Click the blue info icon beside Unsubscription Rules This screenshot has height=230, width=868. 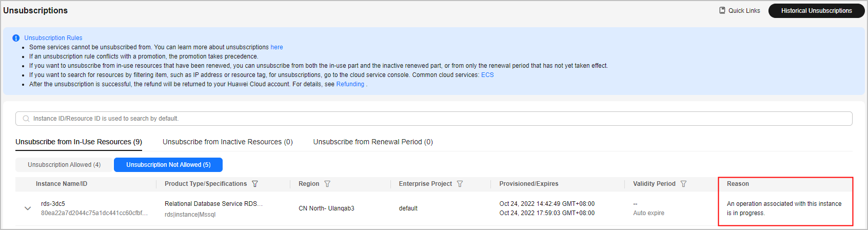pyautogui.click(x=16, y=38)
